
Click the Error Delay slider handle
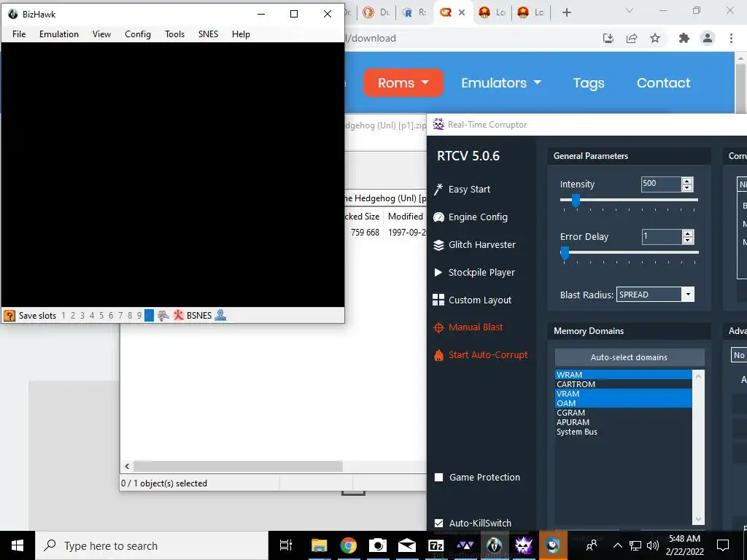(565, 254)
